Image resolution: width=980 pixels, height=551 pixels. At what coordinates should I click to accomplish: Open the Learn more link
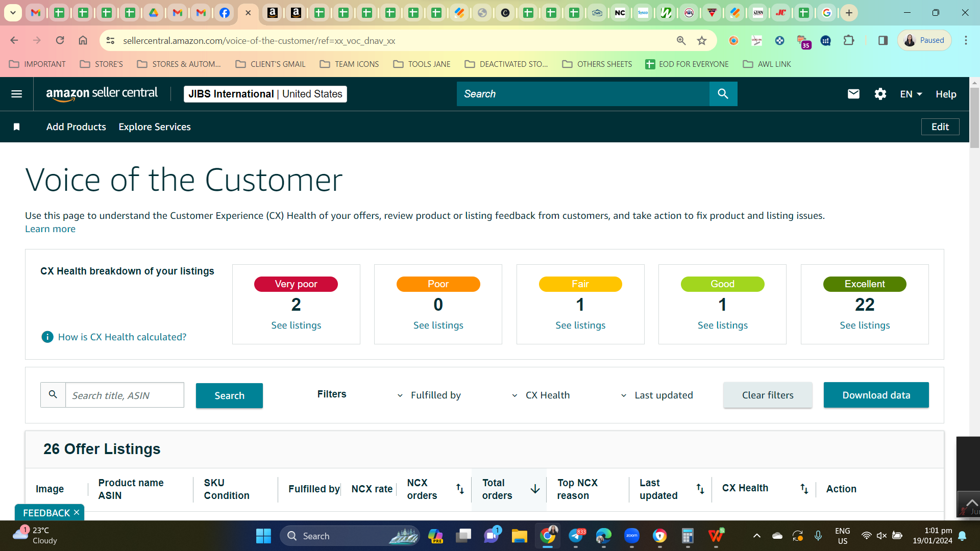pyautogui.click(x=50, y=229)
